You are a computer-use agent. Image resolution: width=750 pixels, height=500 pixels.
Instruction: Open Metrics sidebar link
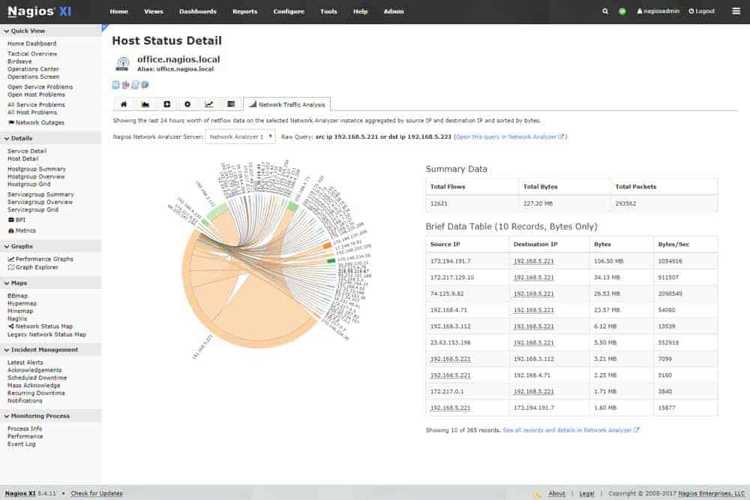(22, 231)
